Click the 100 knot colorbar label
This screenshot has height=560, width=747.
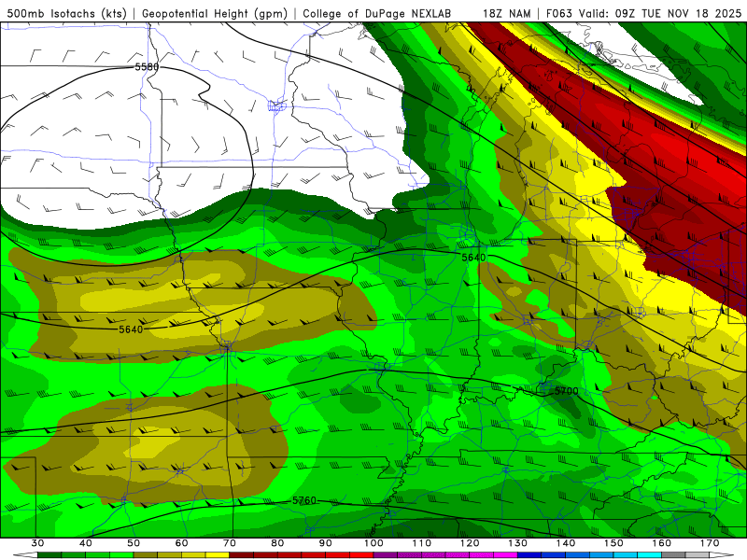pyautogui.click(x=374, y=543)
